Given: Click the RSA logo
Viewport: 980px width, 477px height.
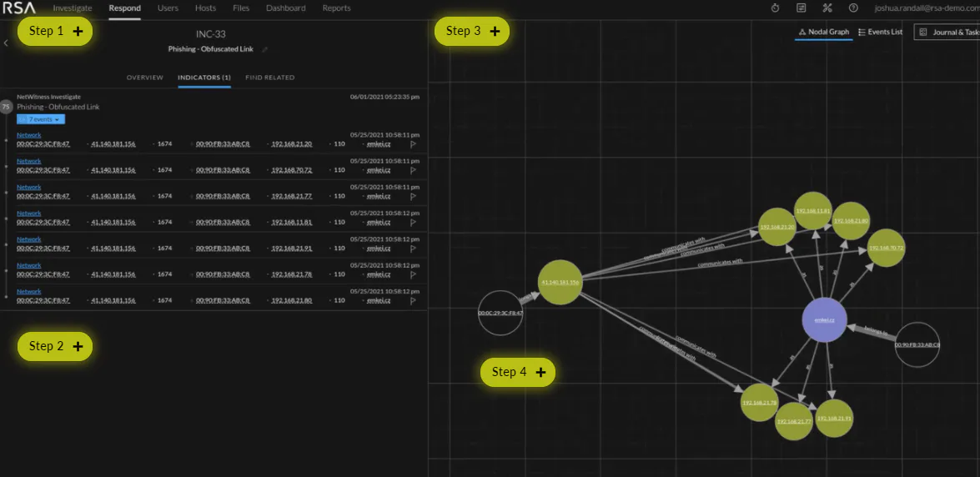Looking at the screenshot, I should (x=18, y=8).
